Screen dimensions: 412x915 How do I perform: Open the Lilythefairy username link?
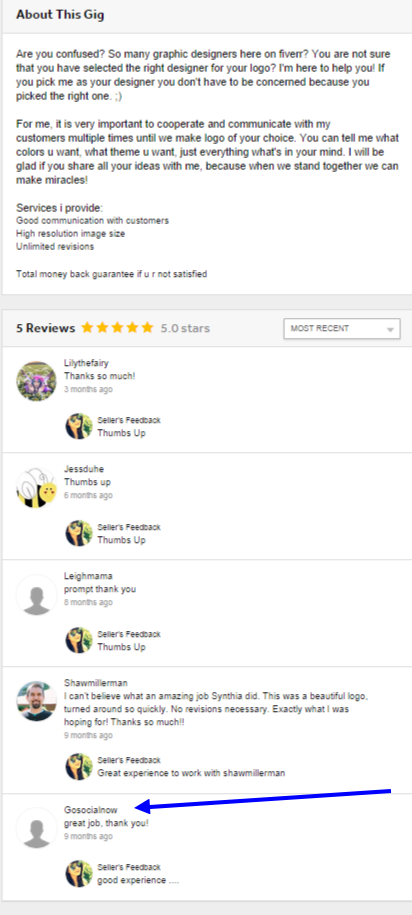click(x=86, y=364)
